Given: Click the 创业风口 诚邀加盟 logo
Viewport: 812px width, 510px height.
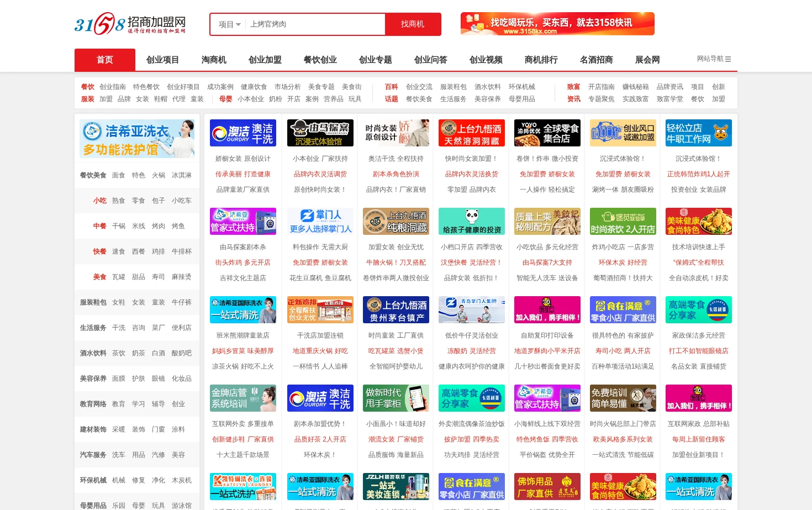Looking at the screenshot, I should 623,133.
